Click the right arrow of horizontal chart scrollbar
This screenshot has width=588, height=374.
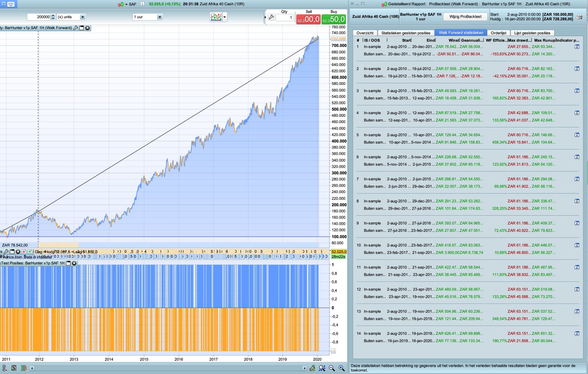[304, 368]
